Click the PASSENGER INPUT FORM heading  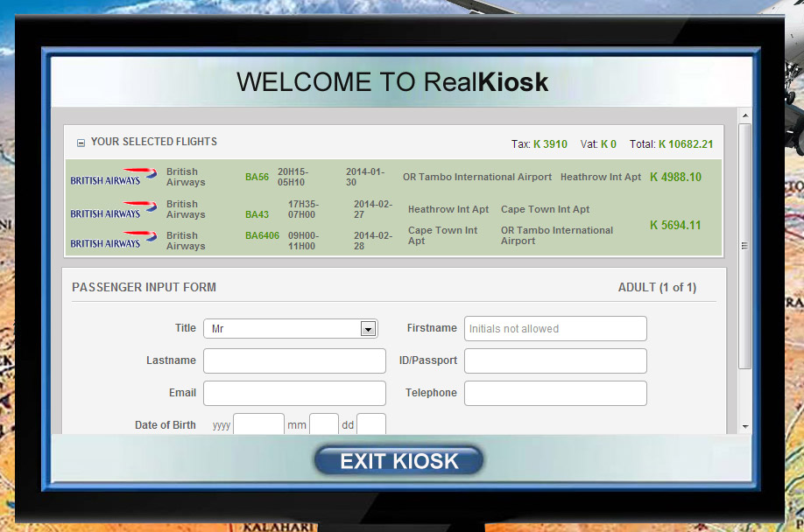pos(145,287)
